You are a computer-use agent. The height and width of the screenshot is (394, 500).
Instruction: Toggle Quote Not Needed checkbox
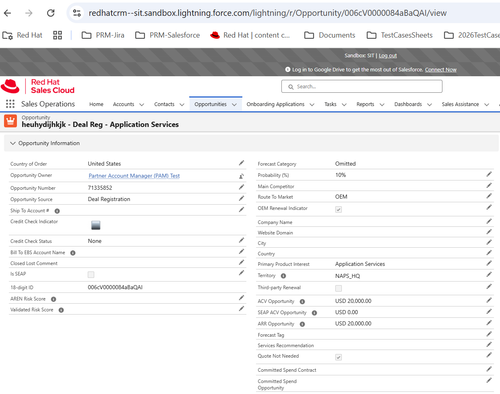[x=338, y=357]
